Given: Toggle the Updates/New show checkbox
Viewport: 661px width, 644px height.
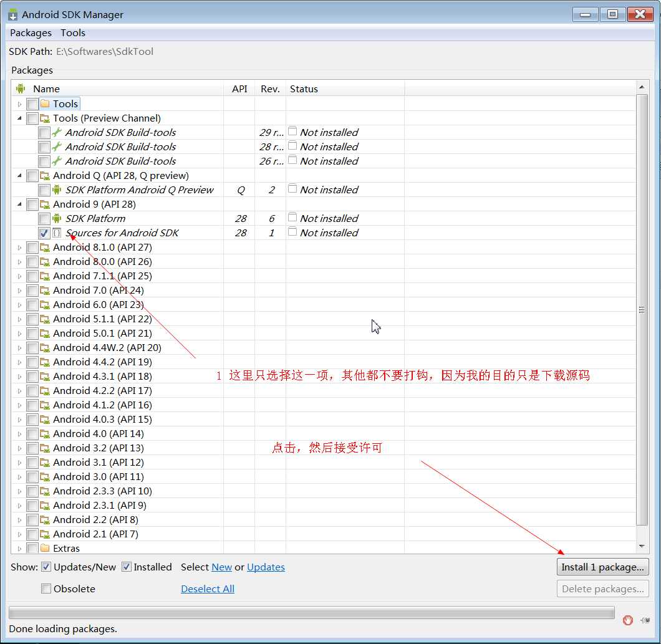Looking at the screenshot, I should pyautogui.click(x=46, y=567).
